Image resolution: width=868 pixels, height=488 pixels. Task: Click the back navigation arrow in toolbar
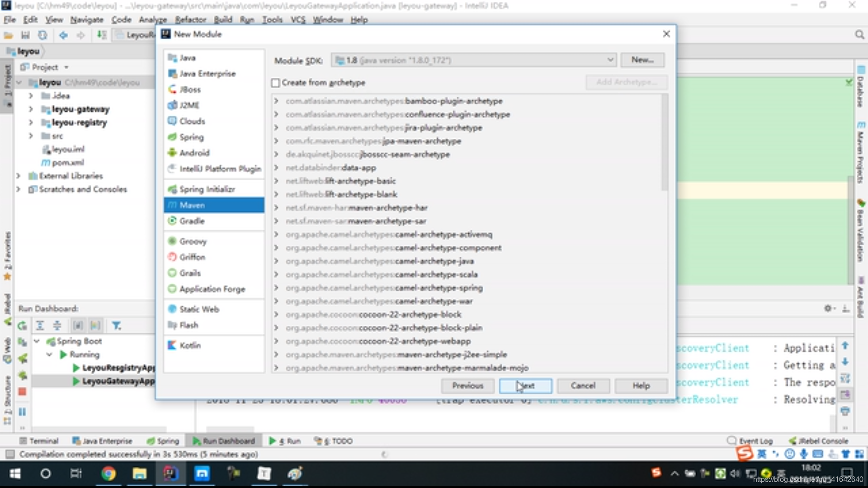pyautogui.click(x=63, y=35)
